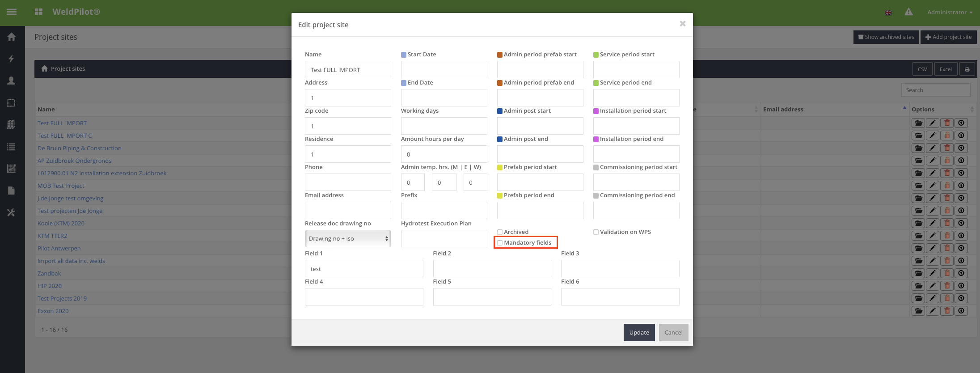Close the Edit project site dialog
This screenshot has height=373, width=980.
[x=682, y=24]
